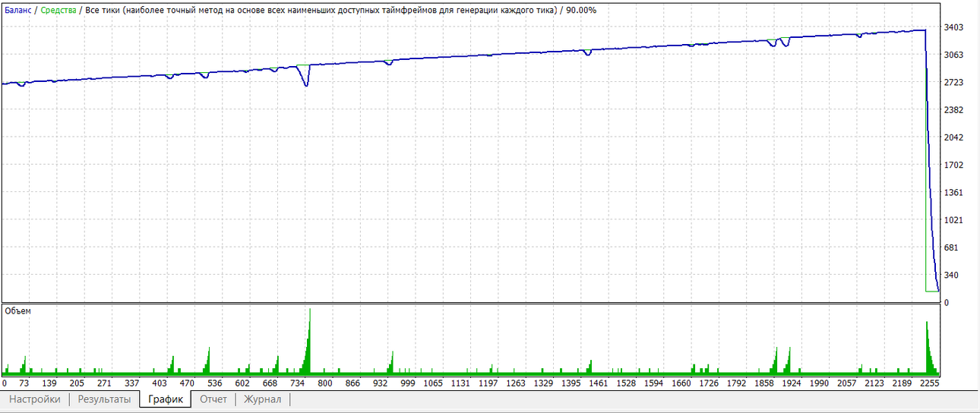
Task: Click the 2123 label on the horizontal axis
Action: [x=874, y=384]
